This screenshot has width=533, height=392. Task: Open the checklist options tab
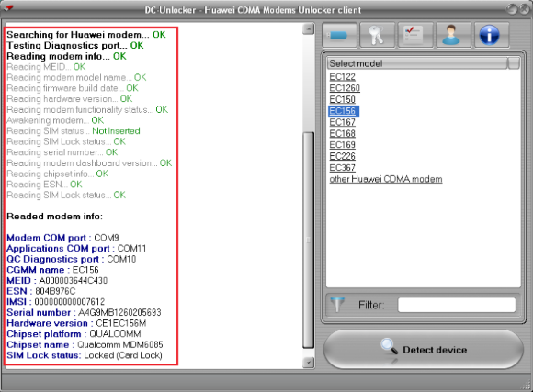tap(415, 35)
